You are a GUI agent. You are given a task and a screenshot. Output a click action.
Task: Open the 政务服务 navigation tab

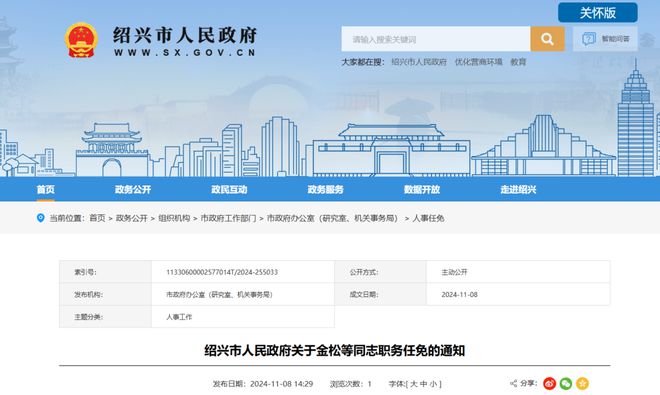pos(325,189)
